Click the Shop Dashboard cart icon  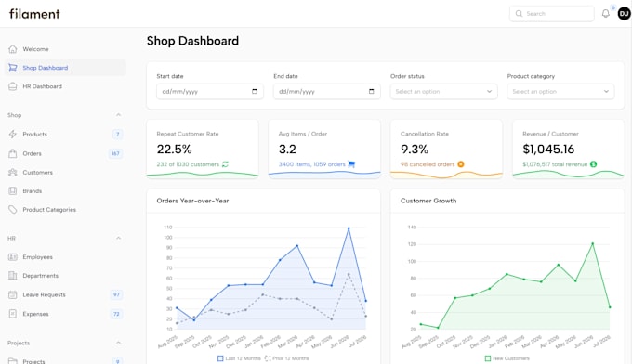[12, 68]
